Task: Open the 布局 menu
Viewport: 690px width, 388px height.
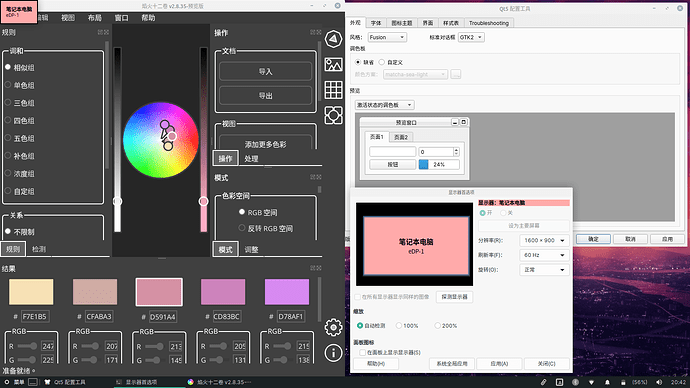Action: (95, 18)
